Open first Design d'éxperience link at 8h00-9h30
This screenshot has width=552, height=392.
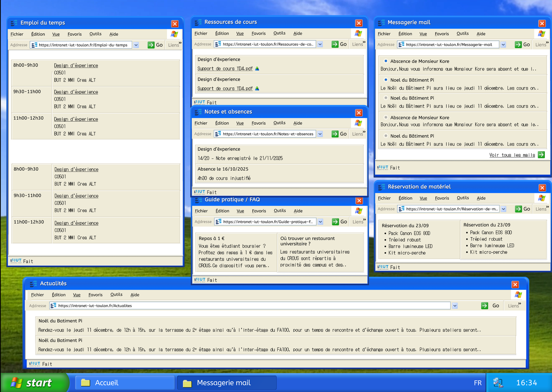tap(76, 66)
